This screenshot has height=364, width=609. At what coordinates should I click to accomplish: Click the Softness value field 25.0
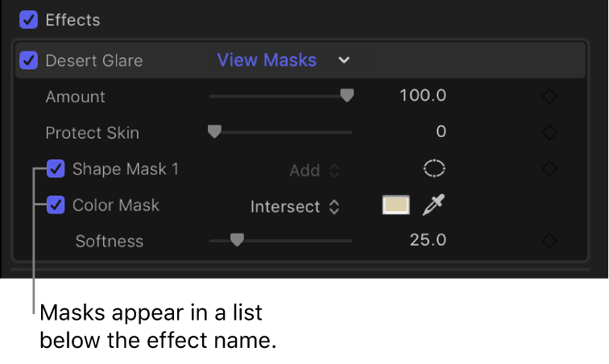point(428,240)
